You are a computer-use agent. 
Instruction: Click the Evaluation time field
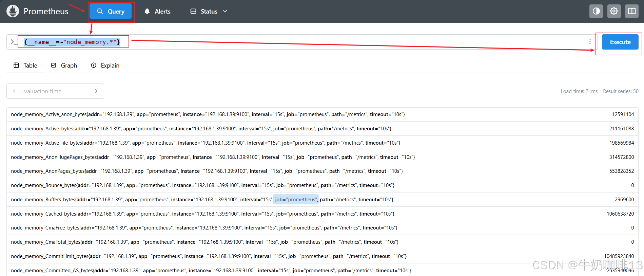55,91
